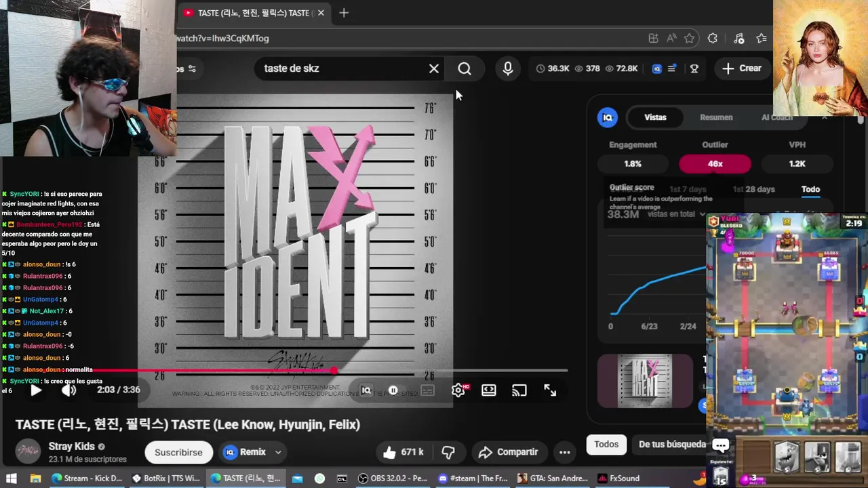Open a new browser tab
The width and height of the screenshot is (868, 488).
(x=344, y=13)
